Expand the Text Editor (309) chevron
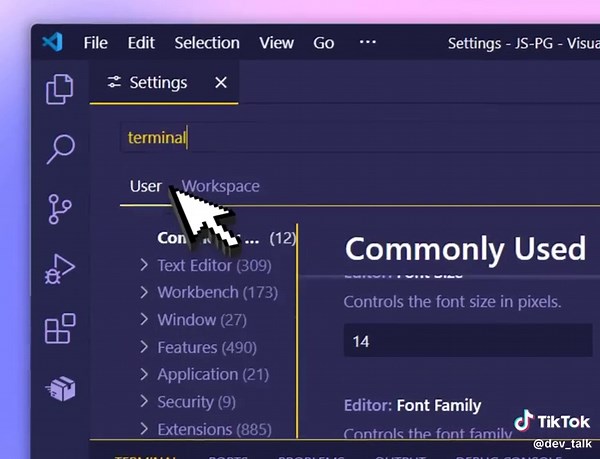This screenshot has height=459, width=600. (144, 265)
